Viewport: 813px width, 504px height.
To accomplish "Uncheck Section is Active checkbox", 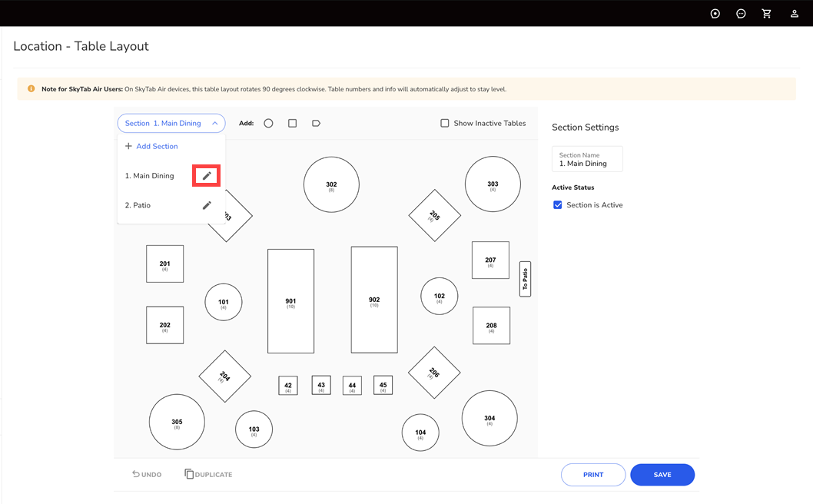I will 558,205.
